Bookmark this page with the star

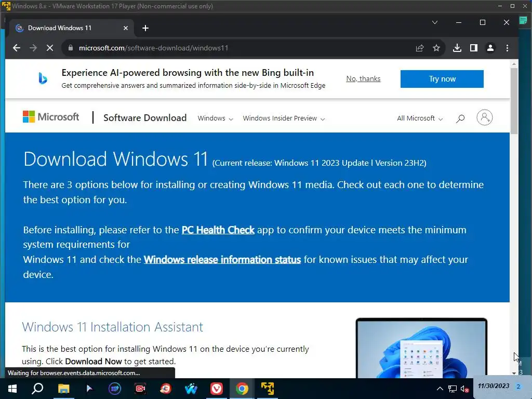(x=436, y=48)
